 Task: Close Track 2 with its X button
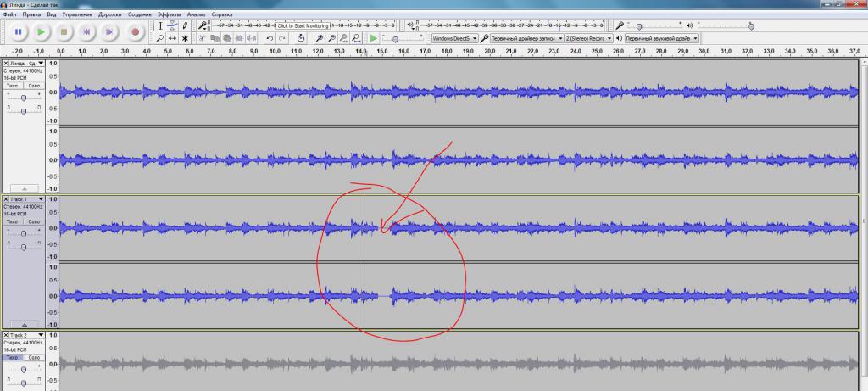click(6, 336)
